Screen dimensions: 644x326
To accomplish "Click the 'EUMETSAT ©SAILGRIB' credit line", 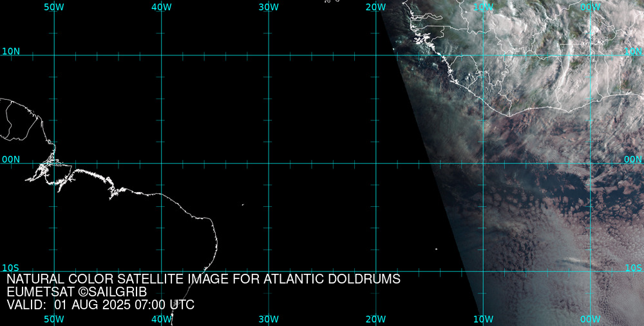I will pos(77,292).
